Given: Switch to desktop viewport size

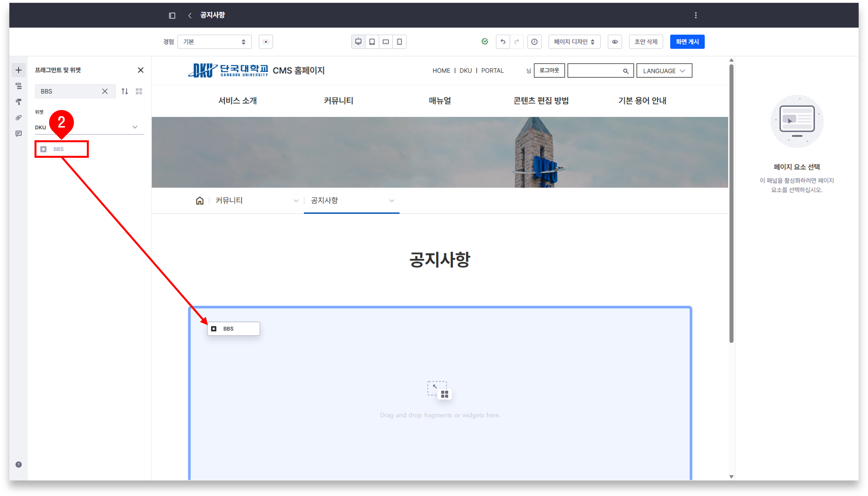Looking at the screenshot, I should click(358, 42).
